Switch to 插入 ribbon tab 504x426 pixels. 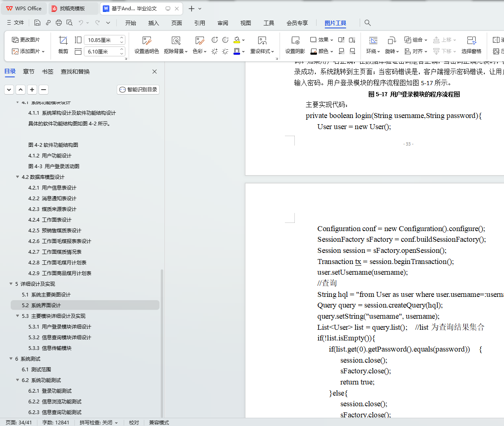pos(154,23)
